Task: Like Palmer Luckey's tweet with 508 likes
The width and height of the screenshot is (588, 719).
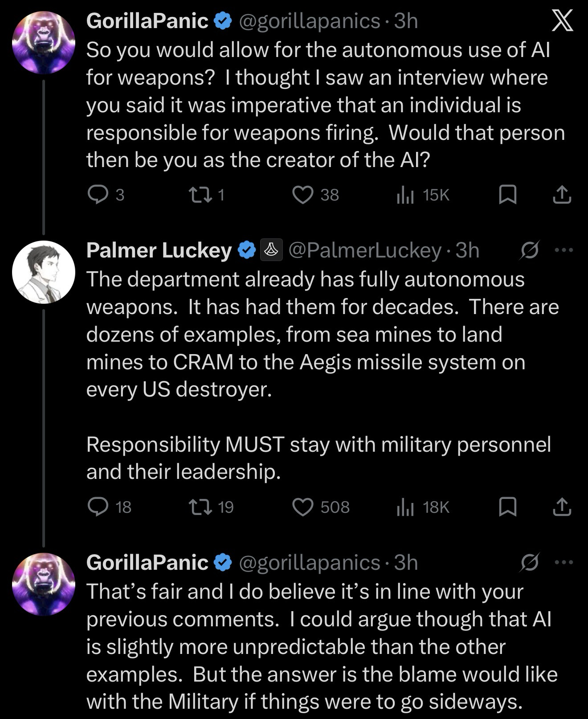Action: coord(303,507)
